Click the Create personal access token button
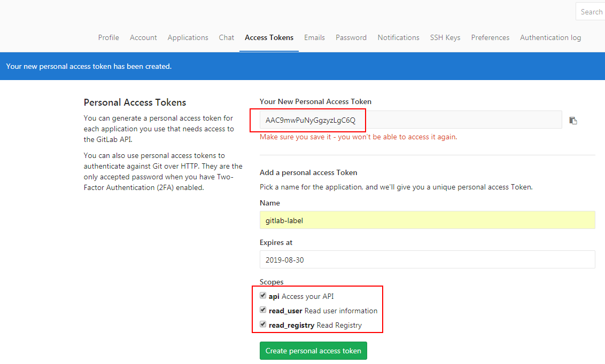This screenshot has height=364, width=605. coord(313,351)
